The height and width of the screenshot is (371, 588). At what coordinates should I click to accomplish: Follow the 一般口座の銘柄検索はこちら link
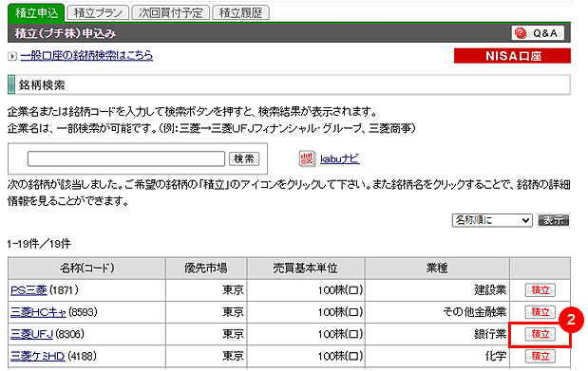(86, 55)
